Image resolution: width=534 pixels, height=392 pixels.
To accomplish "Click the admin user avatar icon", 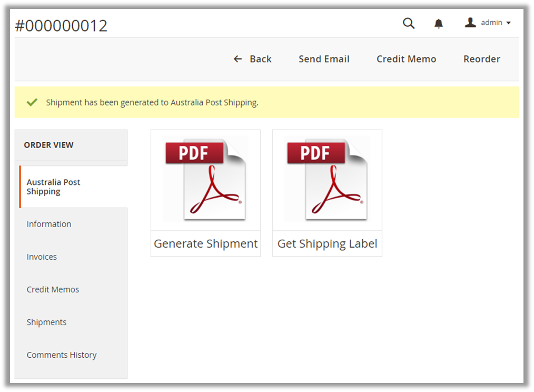I will point(470,22).
